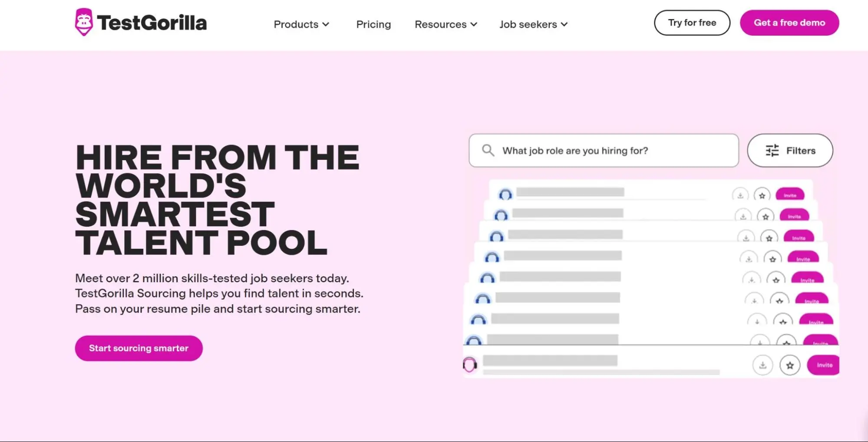Click the job role search input field

pos(604,150)
